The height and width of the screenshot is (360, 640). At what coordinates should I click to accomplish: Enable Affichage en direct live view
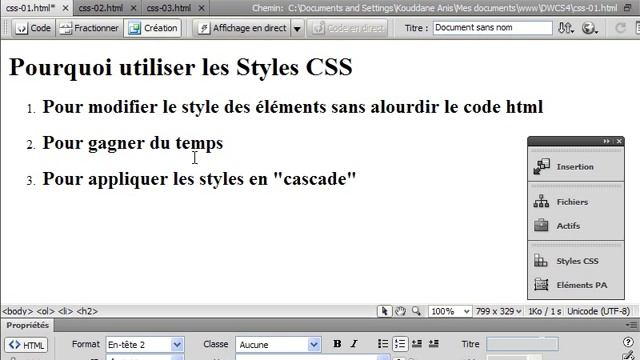(x=242, y=28)
